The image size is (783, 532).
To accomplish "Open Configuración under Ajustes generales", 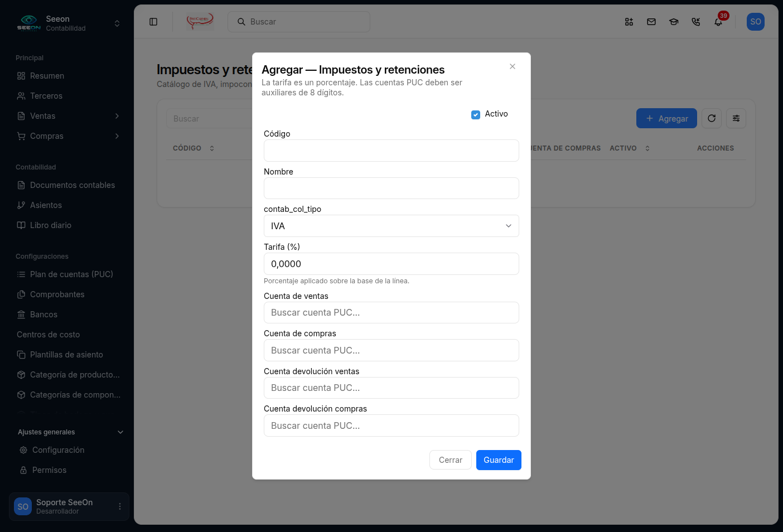I will pos(70,450).
